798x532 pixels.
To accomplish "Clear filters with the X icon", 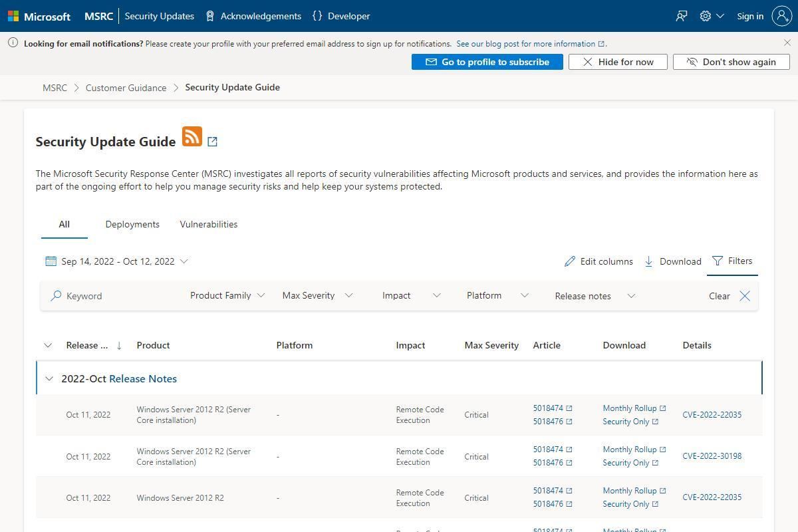I will (745, 296).
